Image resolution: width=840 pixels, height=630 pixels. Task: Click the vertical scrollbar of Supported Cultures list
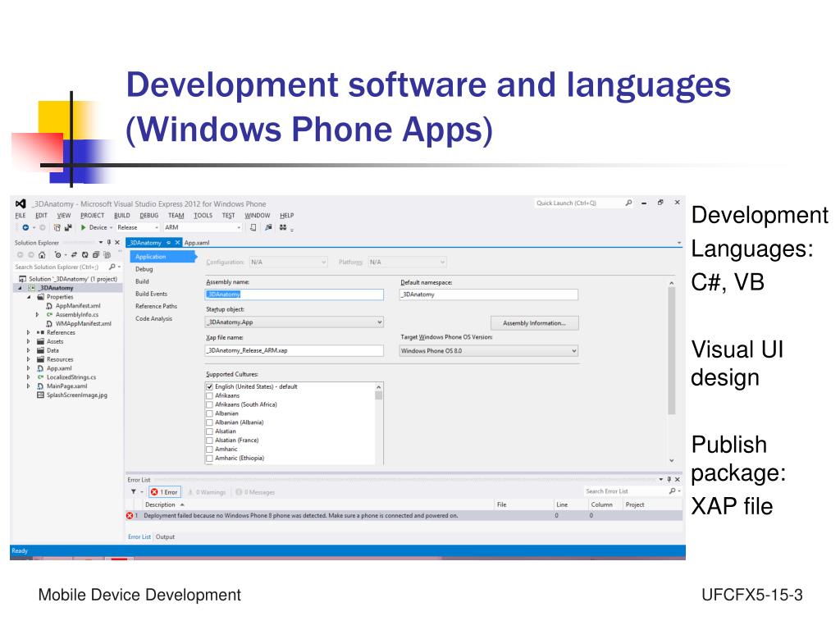[379, 423]
